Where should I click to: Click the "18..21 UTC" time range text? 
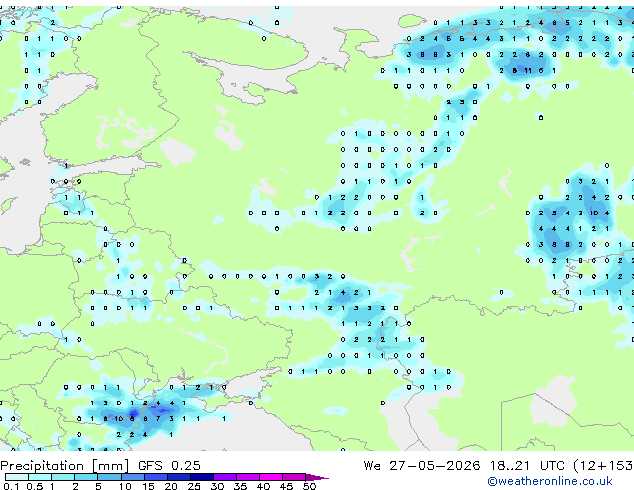click(x=526, y=466)
